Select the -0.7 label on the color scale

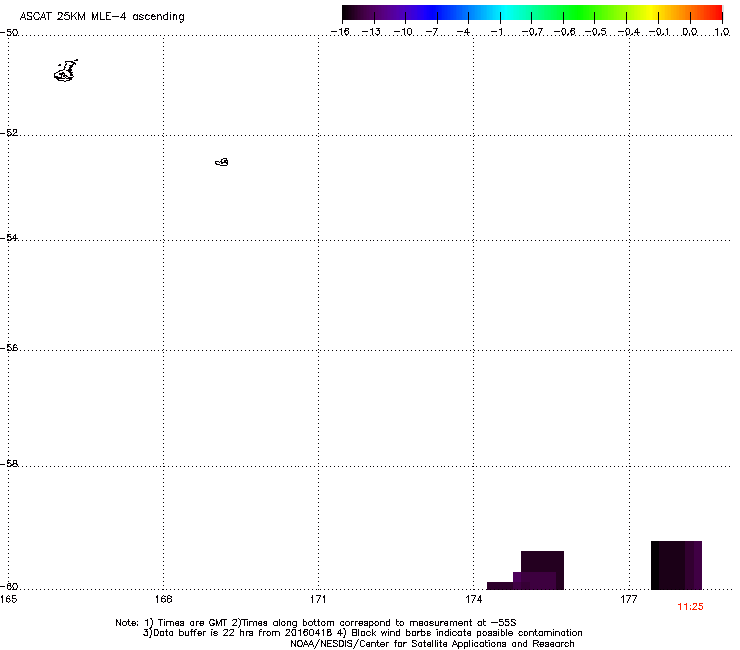click(x=532, y=32)
